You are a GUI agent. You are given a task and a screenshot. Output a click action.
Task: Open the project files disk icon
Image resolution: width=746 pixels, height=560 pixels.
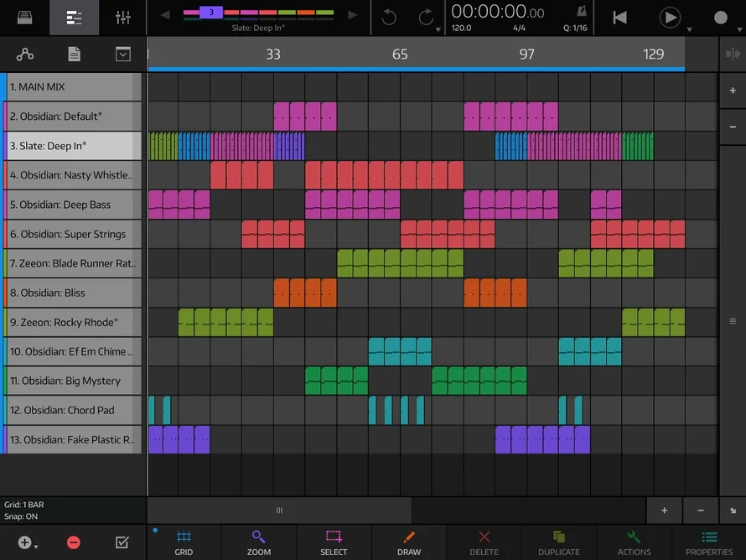click(x=24, y=18)
